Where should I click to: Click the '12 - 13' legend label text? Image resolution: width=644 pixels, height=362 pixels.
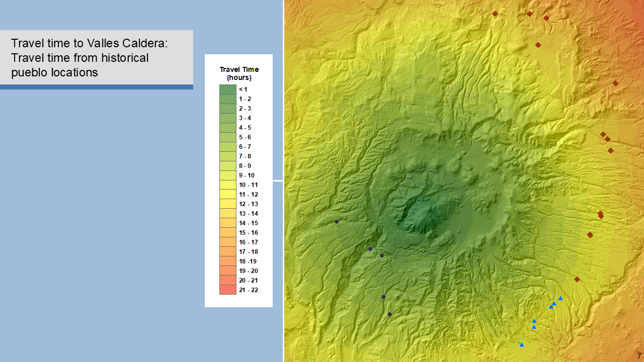pyautogui.click(x=249, y=204)
